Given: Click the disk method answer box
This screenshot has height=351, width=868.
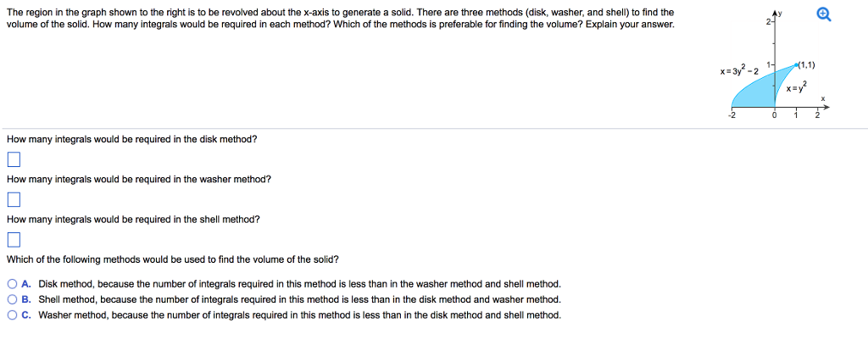Looking at the screenshot, I should (x=13, y=159).
